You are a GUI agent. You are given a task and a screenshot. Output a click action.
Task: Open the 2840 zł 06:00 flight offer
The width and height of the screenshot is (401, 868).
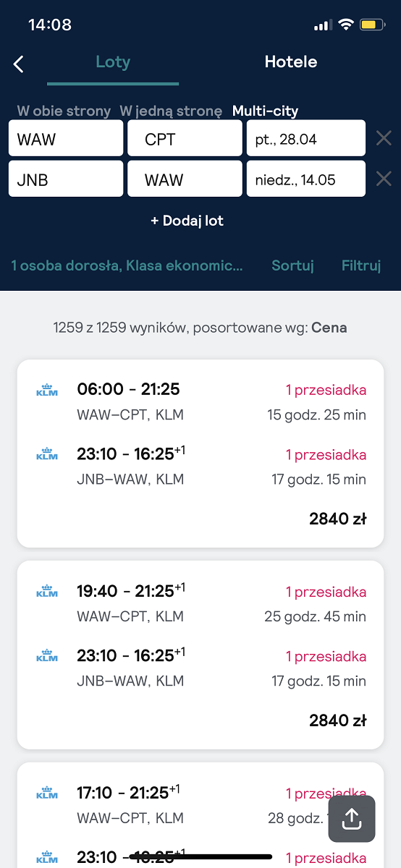(x=200, y=454)
